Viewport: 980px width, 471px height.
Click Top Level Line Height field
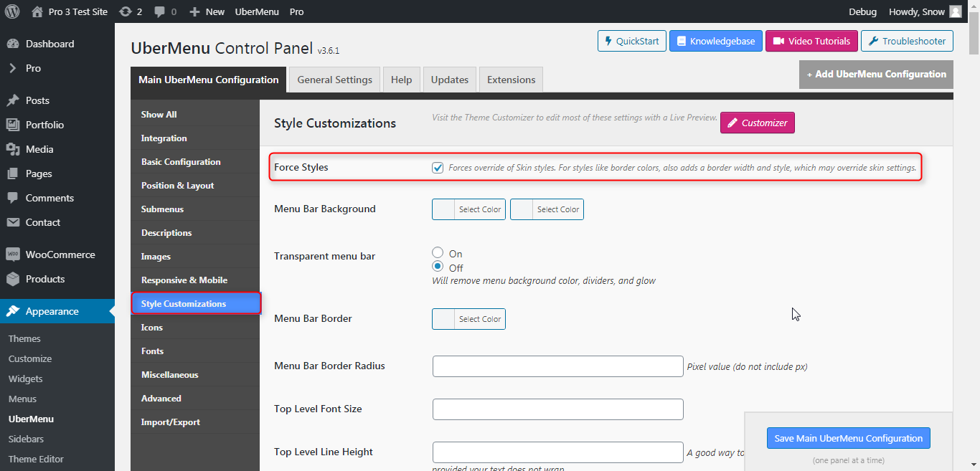click(x=558, y=452)
